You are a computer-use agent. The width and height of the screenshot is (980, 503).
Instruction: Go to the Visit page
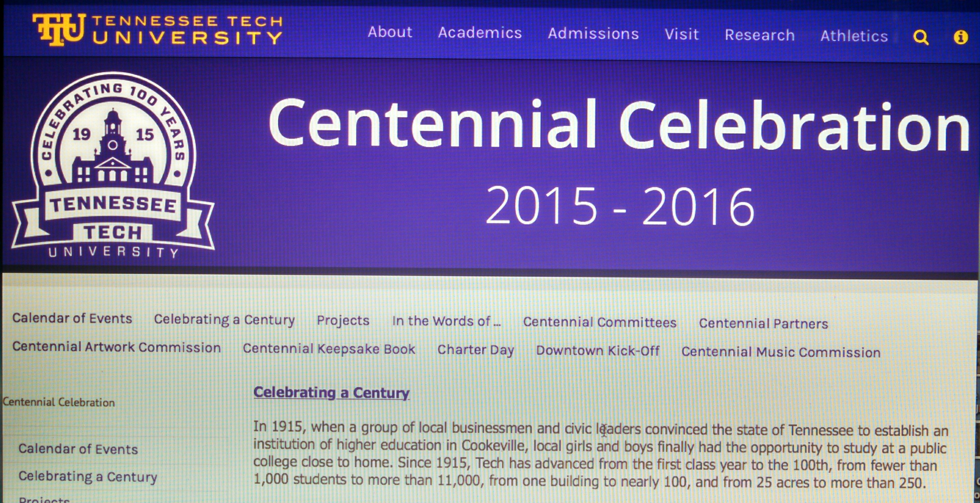[681, 34]
